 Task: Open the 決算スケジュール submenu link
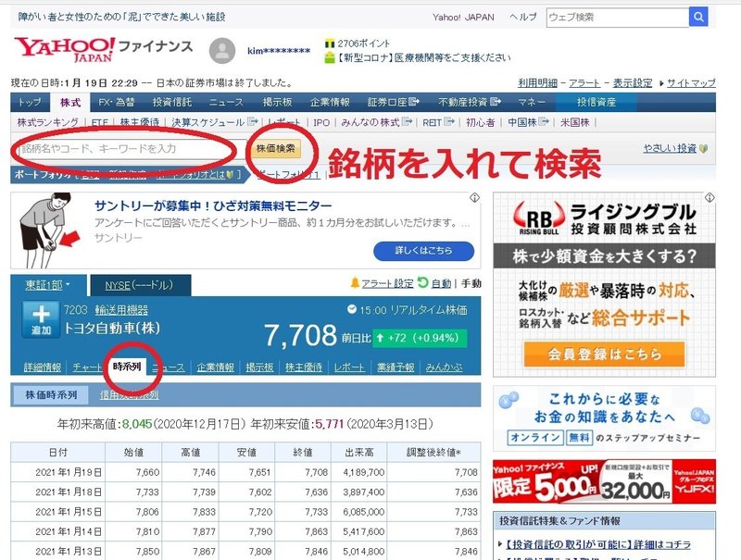215,122
